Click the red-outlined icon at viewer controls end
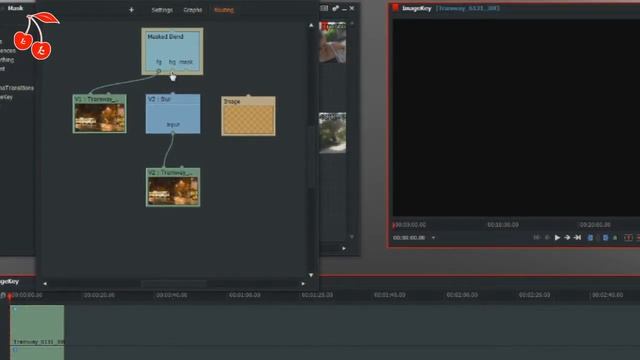This screenshot has height=360, width=640. click(x=628, y=238)
